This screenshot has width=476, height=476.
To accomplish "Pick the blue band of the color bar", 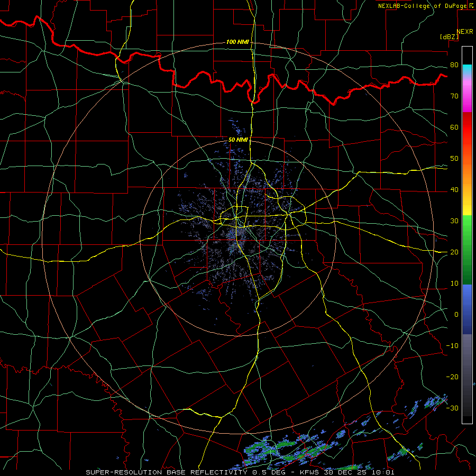I will click(x=467, y=309).
